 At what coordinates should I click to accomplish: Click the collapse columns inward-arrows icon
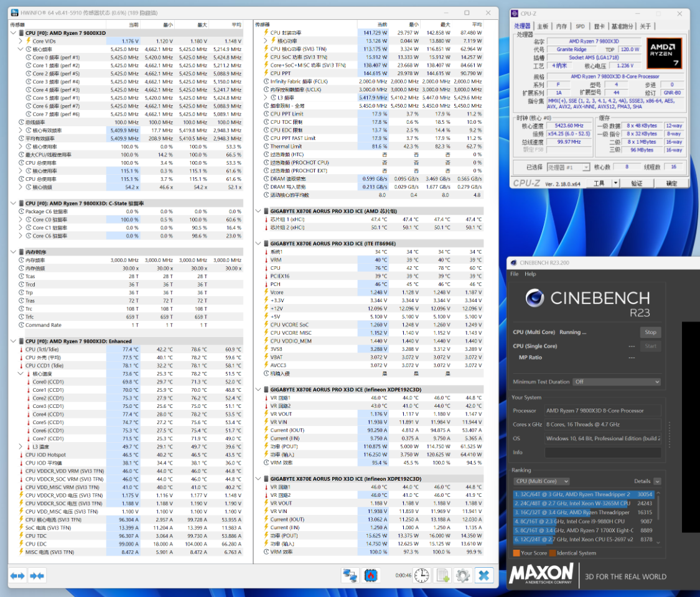(37, 576)
